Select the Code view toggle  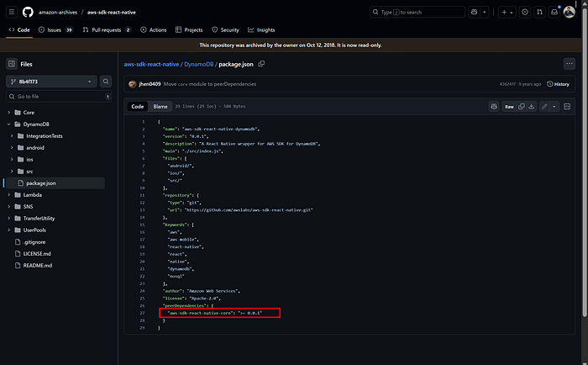point(137,107)
